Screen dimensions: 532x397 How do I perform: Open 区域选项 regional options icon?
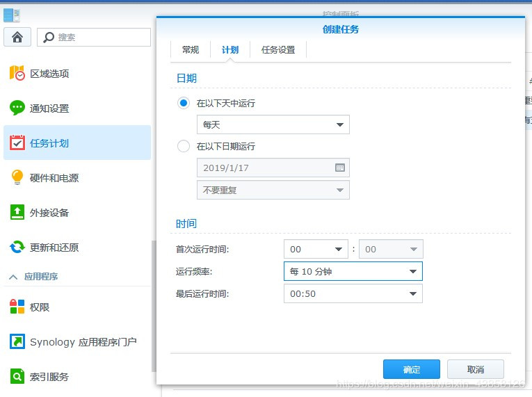(x=17, y=73)
